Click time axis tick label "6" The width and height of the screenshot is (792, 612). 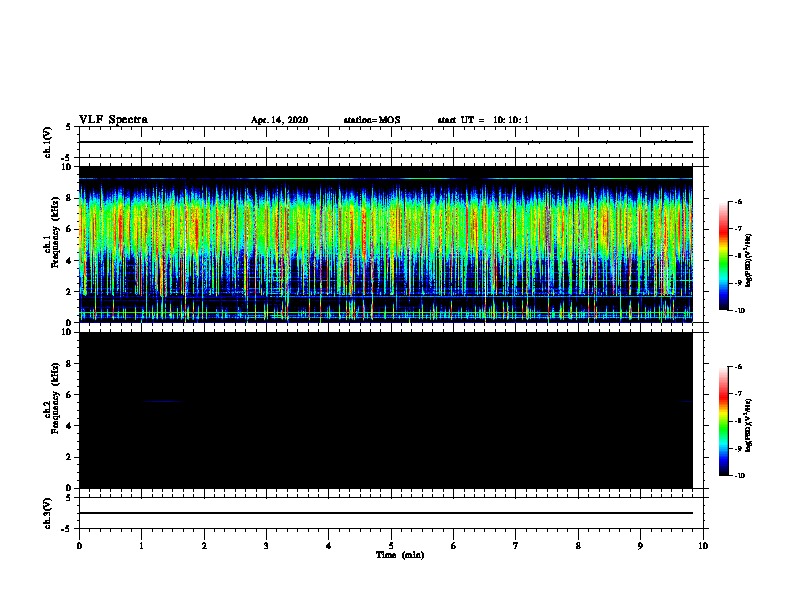tap(454, 546)
